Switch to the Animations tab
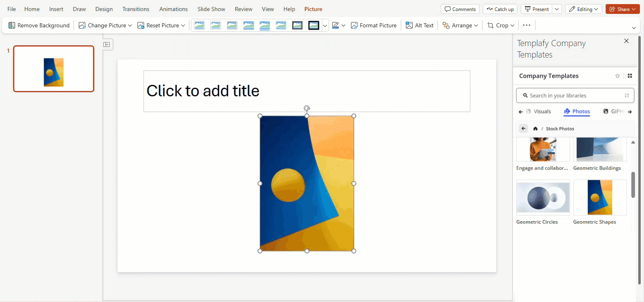Screen dimensions: 644x302 (x=173, y=9)
